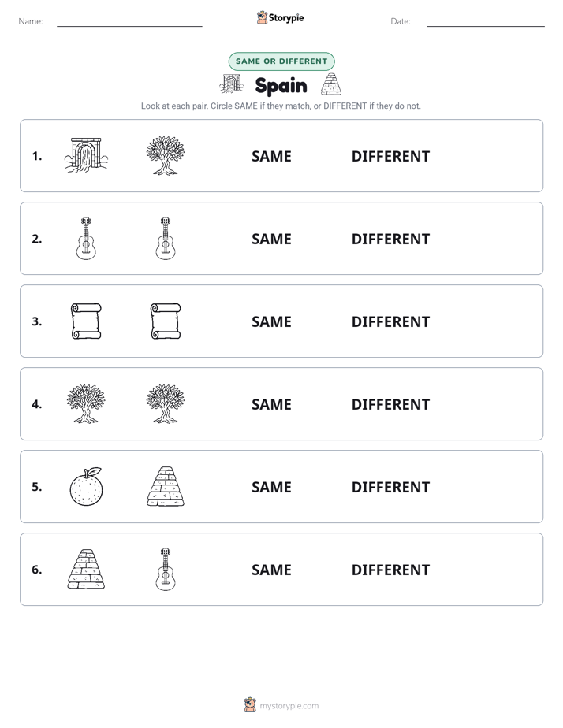Open the mystorypie.com footer link
Viewport: 563px width, 728px height.
pyautogui.click(x=289, y=706)
